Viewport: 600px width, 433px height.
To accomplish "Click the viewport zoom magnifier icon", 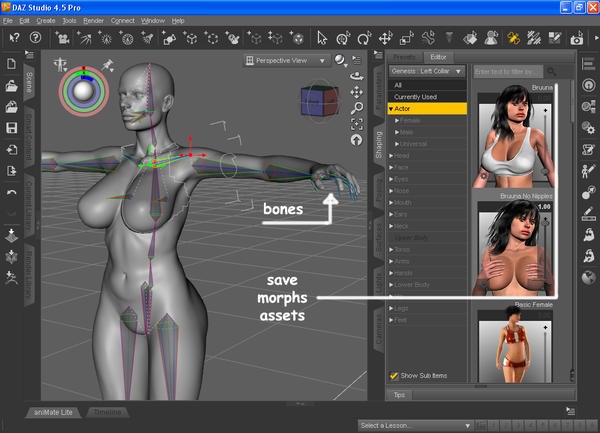I will tap(357, 108).
